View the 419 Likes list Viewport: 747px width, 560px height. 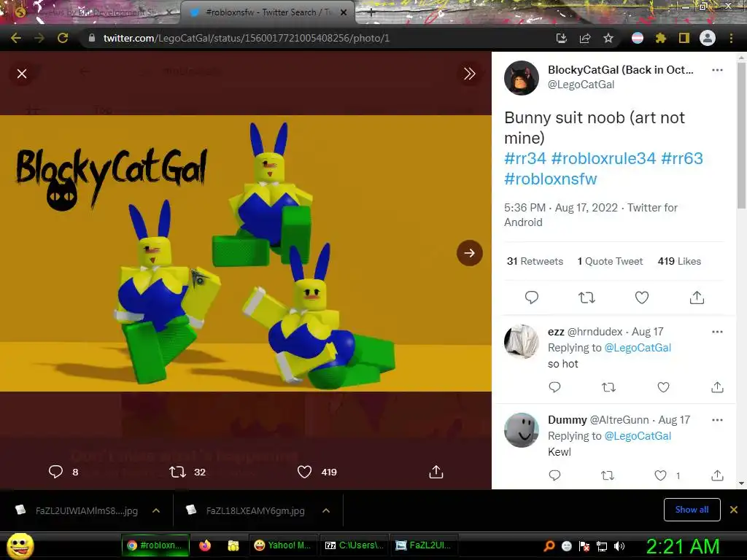pos(679,261)
